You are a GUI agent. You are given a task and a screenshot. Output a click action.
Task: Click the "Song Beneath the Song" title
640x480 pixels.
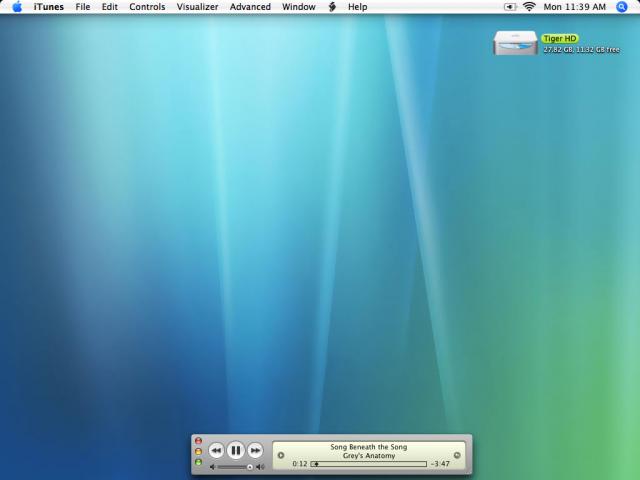click(369, 447)
